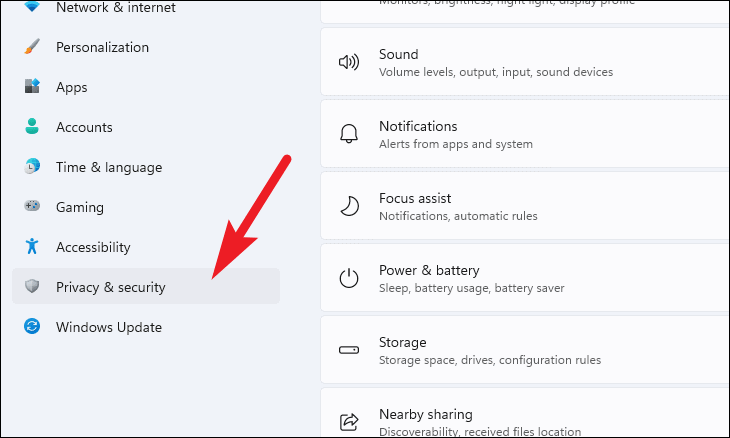The image size is (730, 438).
Task: Open the Storage settings card
Action: click(x=525, y=350)
